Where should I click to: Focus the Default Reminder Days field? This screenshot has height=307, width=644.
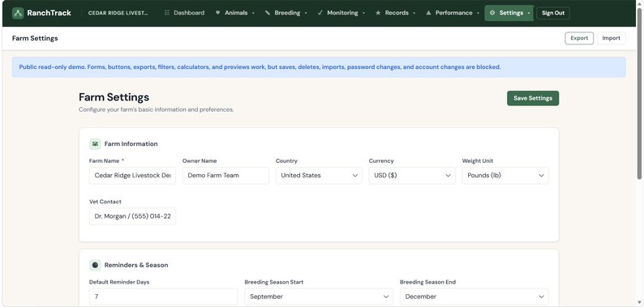(x=164, y=296)
